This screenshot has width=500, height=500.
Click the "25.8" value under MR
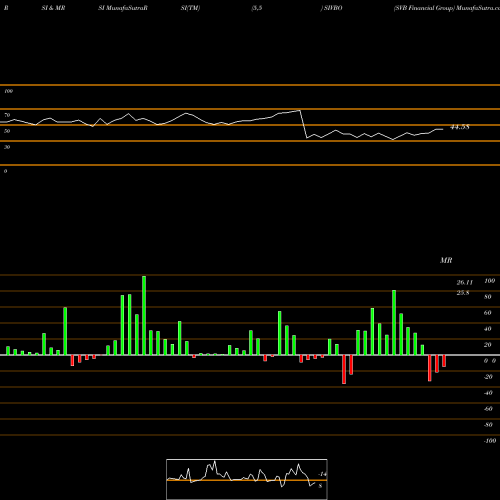pyautogui.click(x=463, y=293)
